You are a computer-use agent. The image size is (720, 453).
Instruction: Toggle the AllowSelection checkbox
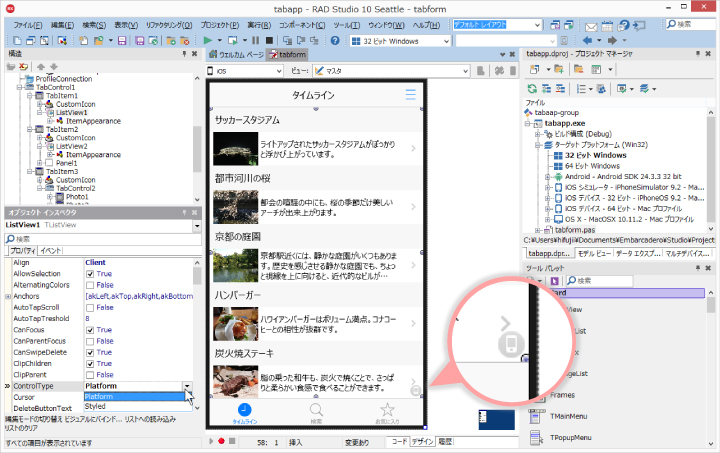(90, 274)
